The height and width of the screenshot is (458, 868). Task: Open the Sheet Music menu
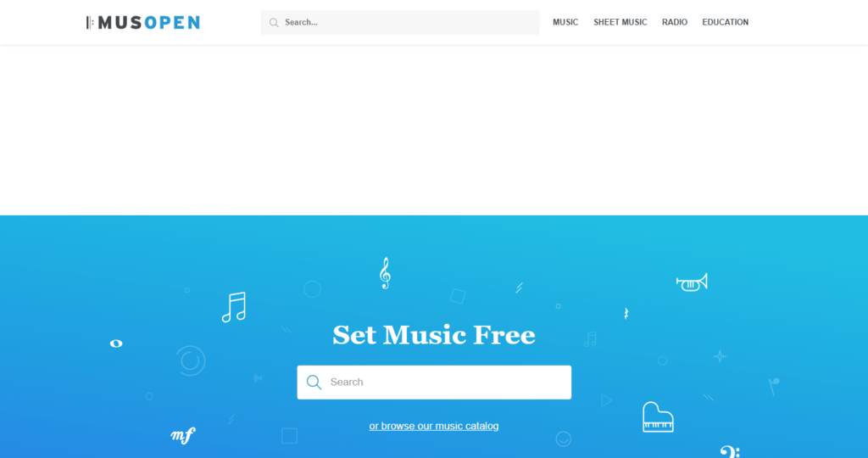tap(620, 22)
